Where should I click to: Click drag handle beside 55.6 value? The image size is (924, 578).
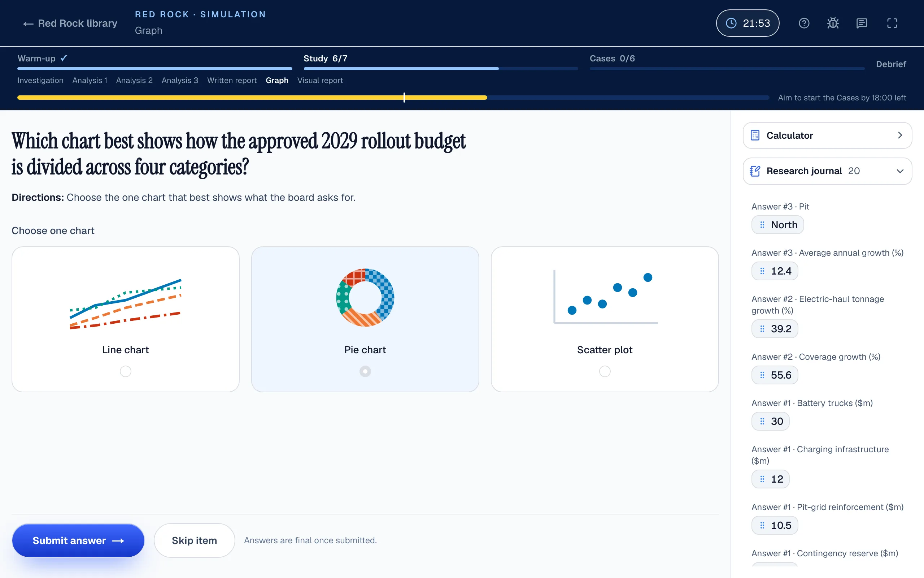point(762,375)
